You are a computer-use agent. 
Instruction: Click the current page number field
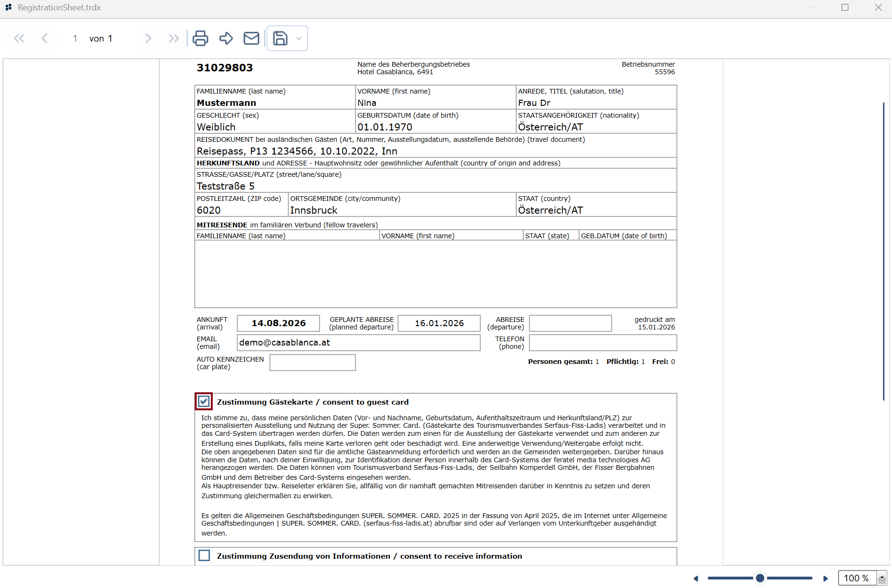pyautogui.click(x=75, y=39)
